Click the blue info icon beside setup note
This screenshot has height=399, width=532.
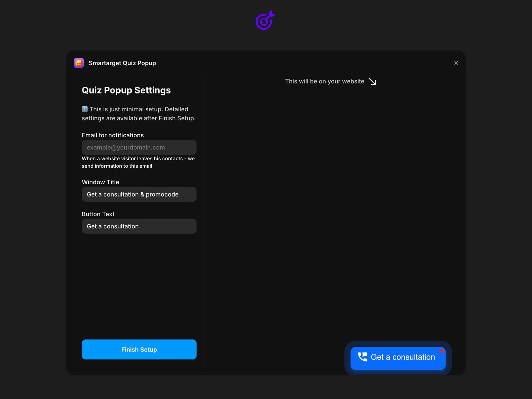point(85,109)
